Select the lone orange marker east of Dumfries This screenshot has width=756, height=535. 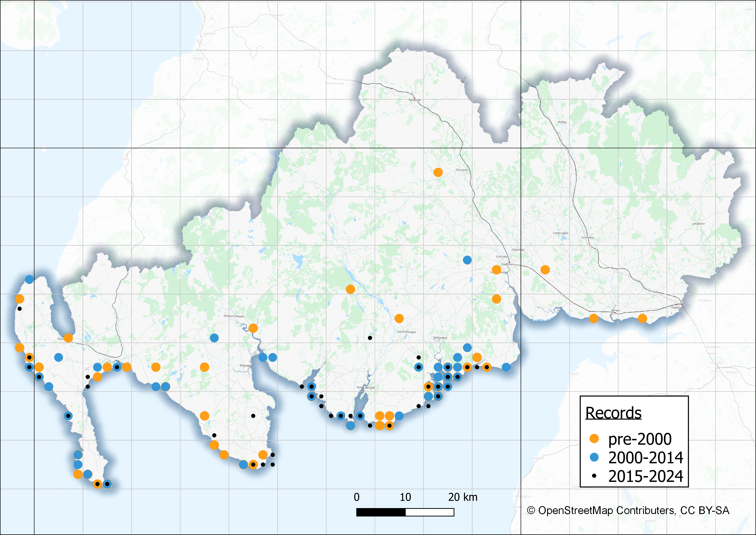(545, 270)
